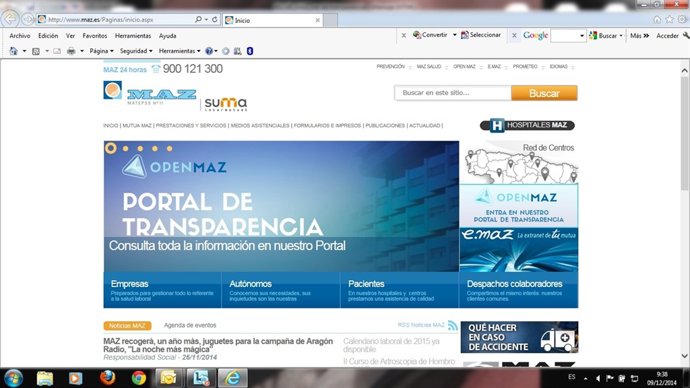
Task: Open Despachos colaboradores tile
Action: [x=519, y=290]
